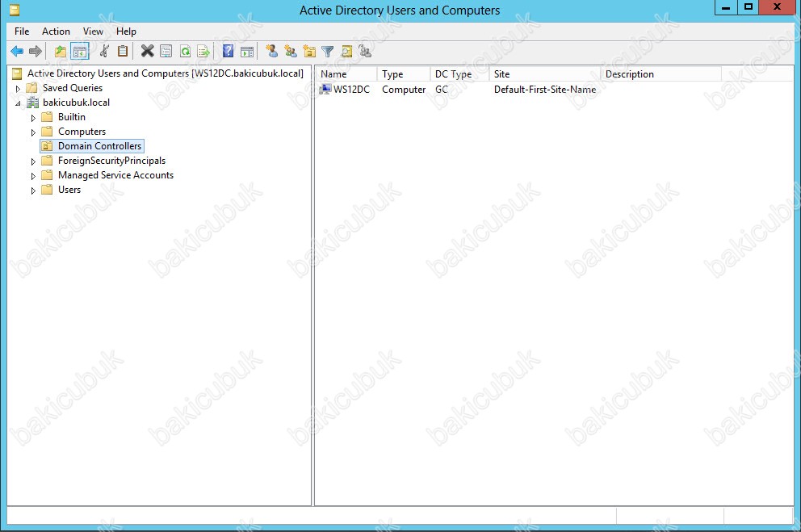Create new organizational unit with toolbar icon
801x532 pixels.
pos(309,51)
